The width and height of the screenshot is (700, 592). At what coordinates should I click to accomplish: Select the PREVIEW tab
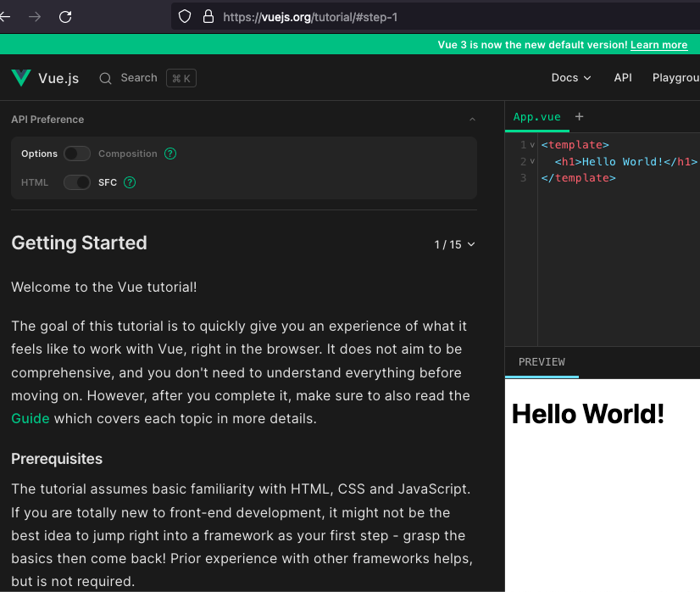point(542,362)
